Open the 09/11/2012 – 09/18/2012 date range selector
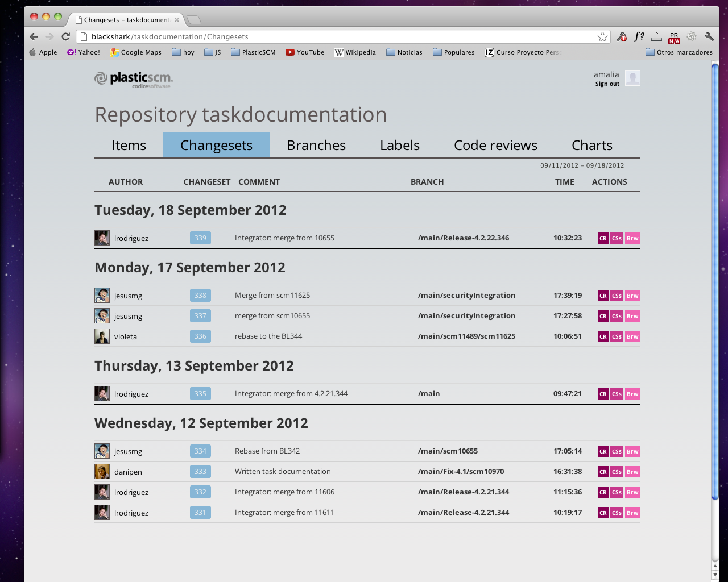728x582 pixels. tap(581, 165)
